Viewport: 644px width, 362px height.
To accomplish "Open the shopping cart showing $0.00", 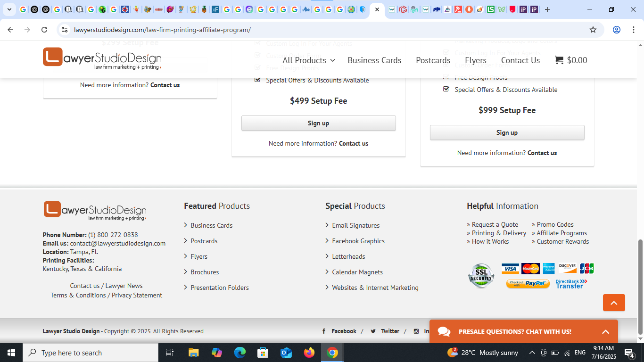I will (x=571, y=60).
